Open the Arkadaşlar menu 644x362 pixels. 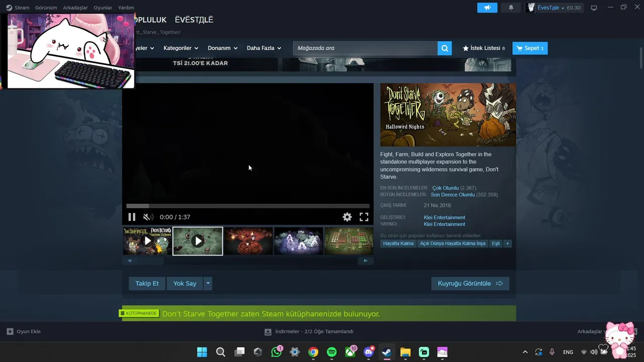(x=75, y=8)
